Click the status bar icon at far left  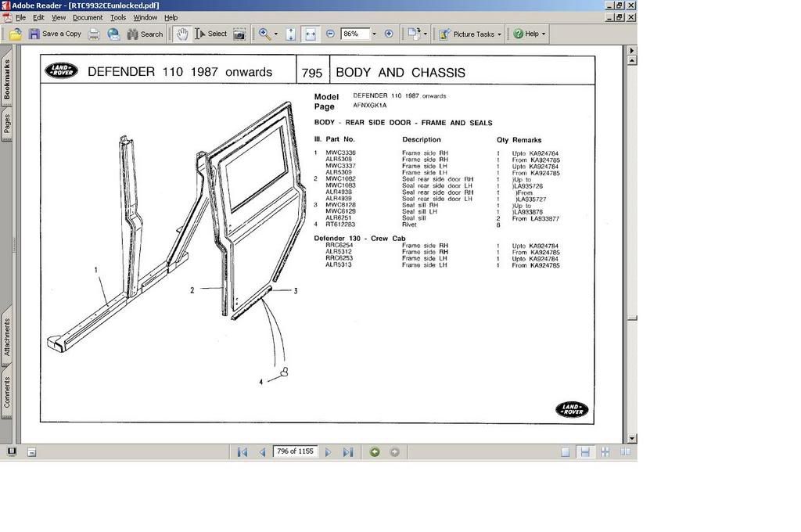12,451
